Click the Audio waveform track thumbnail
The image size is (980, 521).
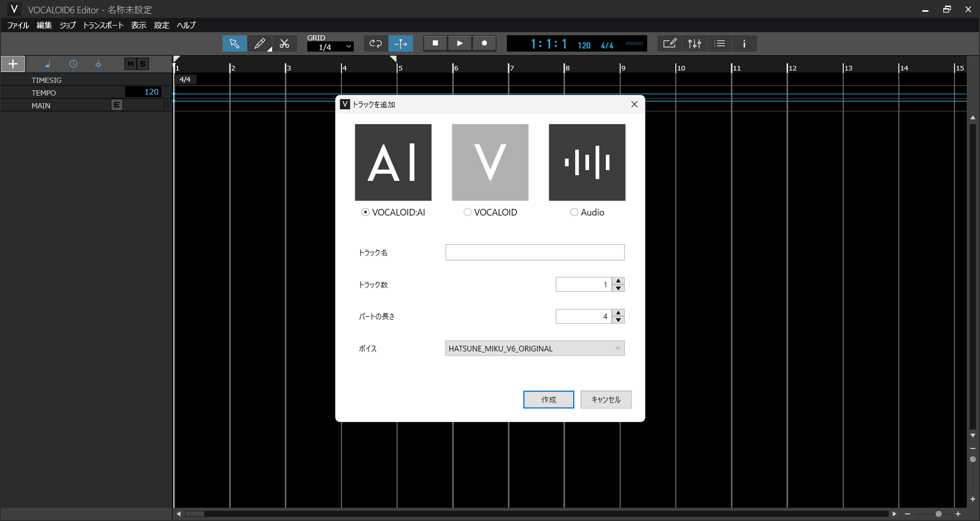[587, 162]
